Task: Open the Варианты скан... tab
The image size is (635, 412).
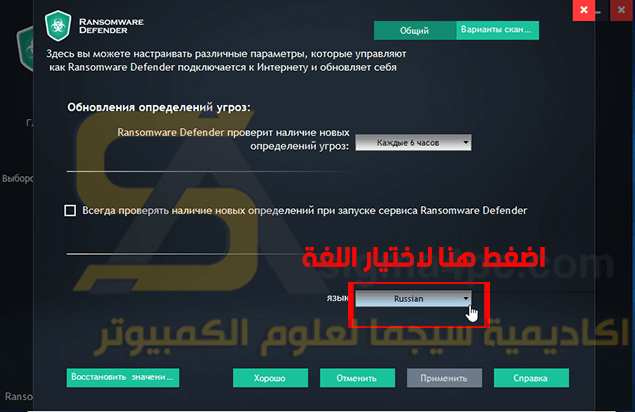Action: (x=497, y=30)
